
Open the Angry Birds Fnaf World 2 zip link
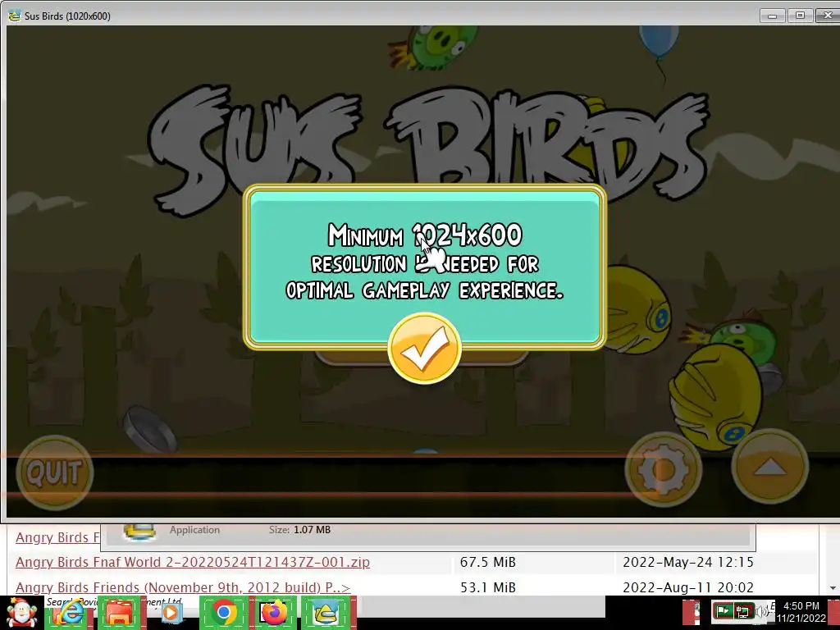[x=193, y=562]
